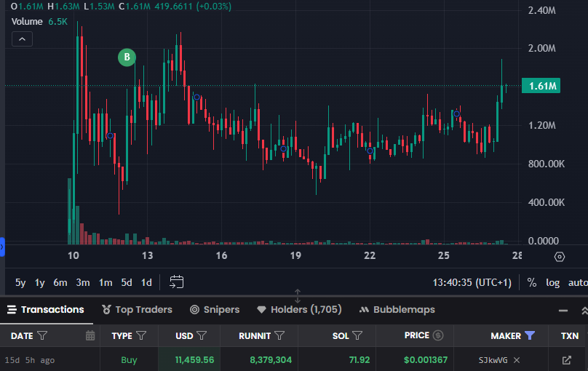The height and width of the screenshot is (371, 588).
Task: Filter by SOL column funnel icon
Action: pos(357,335)
